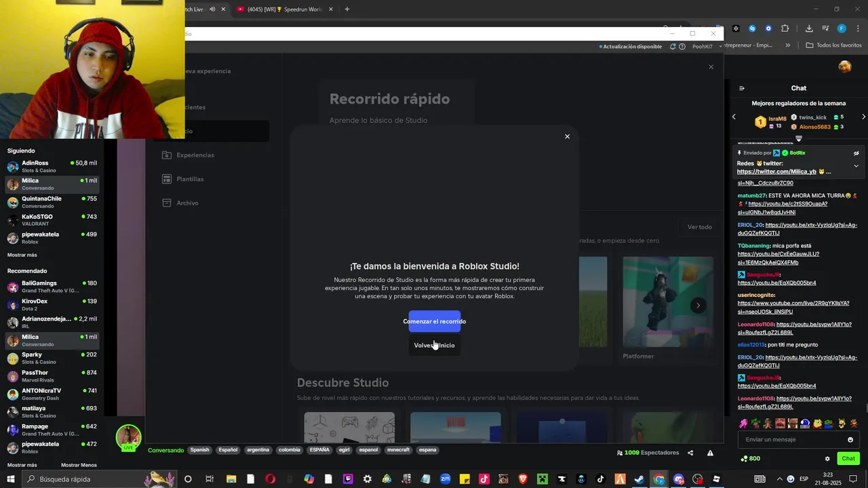The height and width of the screenshot is (488, 868).
Task: Open Steam from the taskbar
Action: 639,479
